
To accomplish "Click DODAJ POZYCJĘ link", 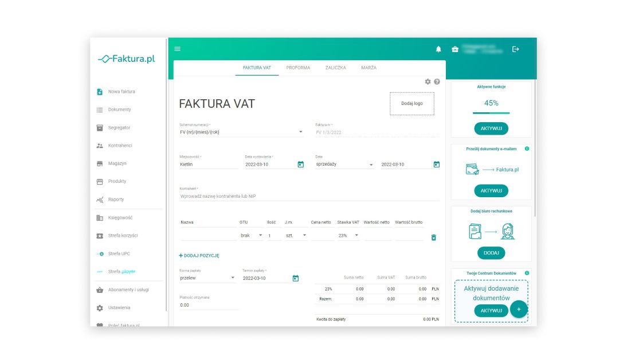I will (x=199, y=256).
